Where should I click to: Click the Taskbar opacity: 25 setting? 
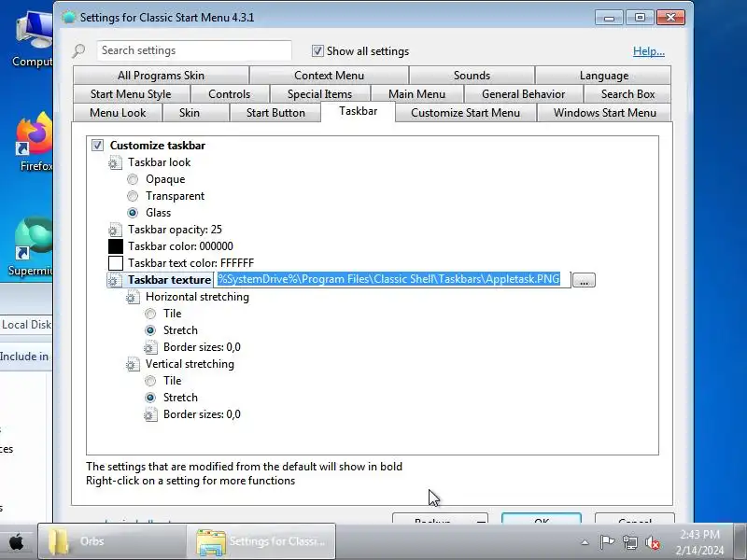[175, 230]
